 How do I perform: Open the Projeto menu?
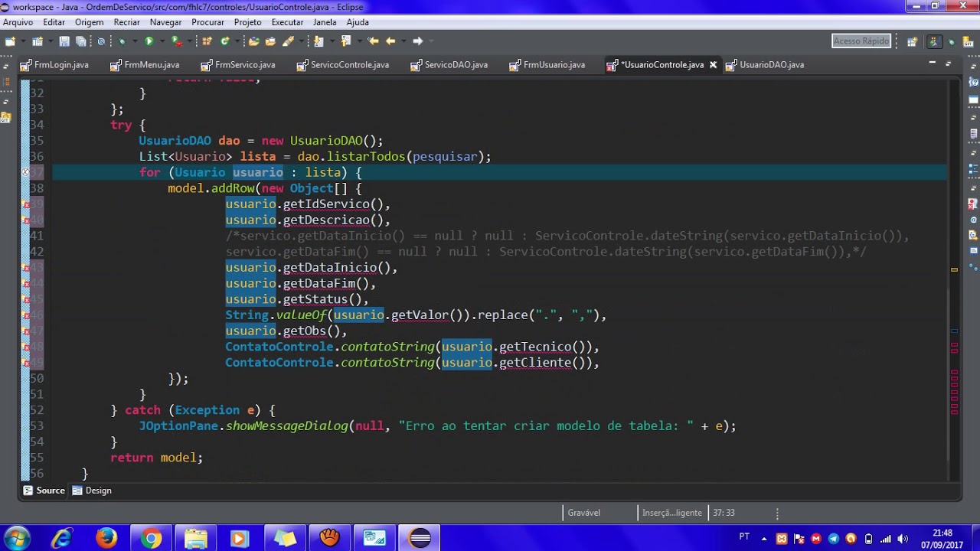tap(247, 22)
